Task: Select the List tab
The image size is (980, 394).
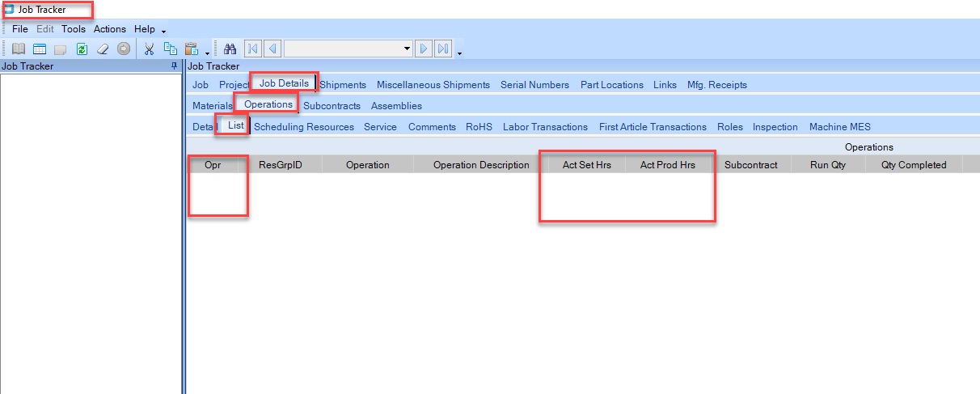Action: 236,125
